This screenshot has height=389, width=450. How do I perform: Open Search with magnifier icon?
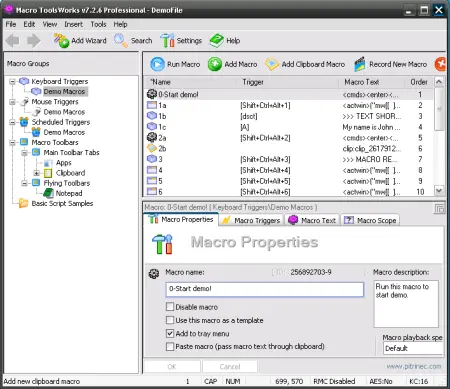133,41
